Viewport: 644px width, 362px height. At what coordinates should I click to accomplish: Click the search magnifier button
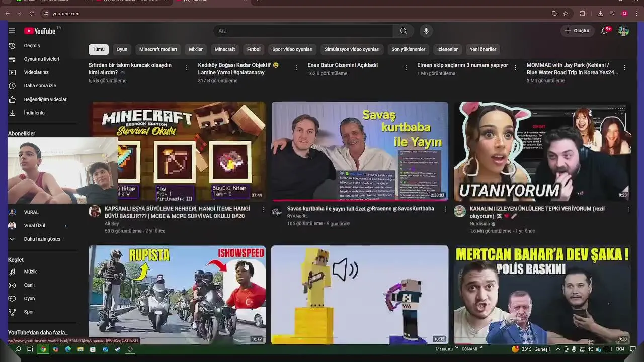pos(404,31)
